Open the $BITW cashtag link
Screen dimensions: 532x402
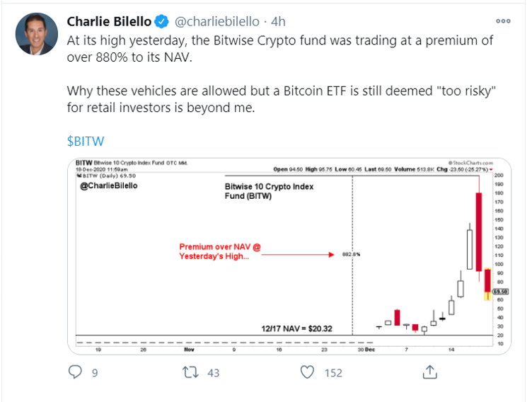point(86,140)
